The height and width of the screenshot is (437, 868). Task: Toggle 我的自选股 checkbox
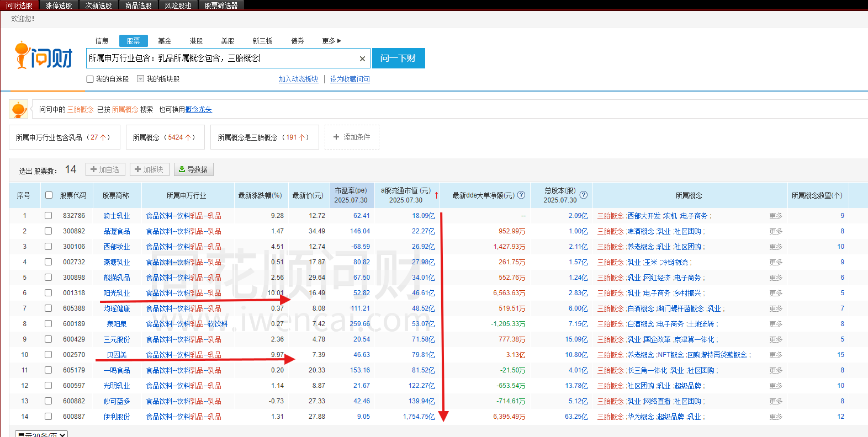90,79
